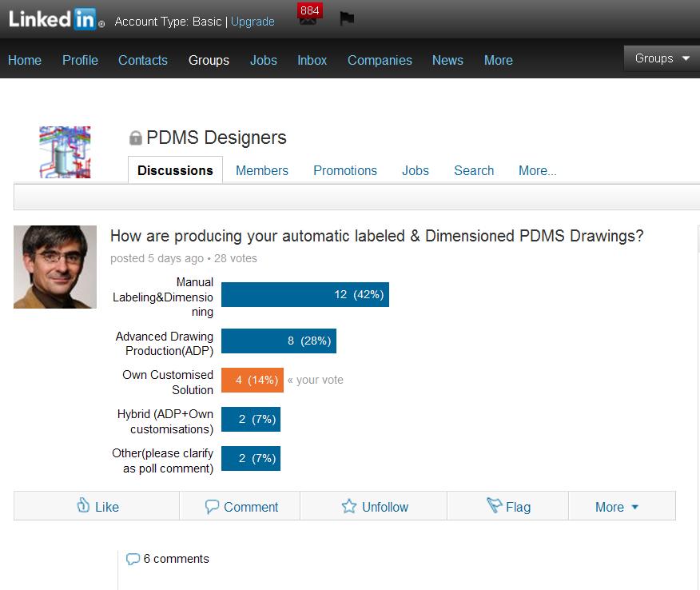Click the poll author's profile photo
Screen dimensions: 700x590
(55, 267)
